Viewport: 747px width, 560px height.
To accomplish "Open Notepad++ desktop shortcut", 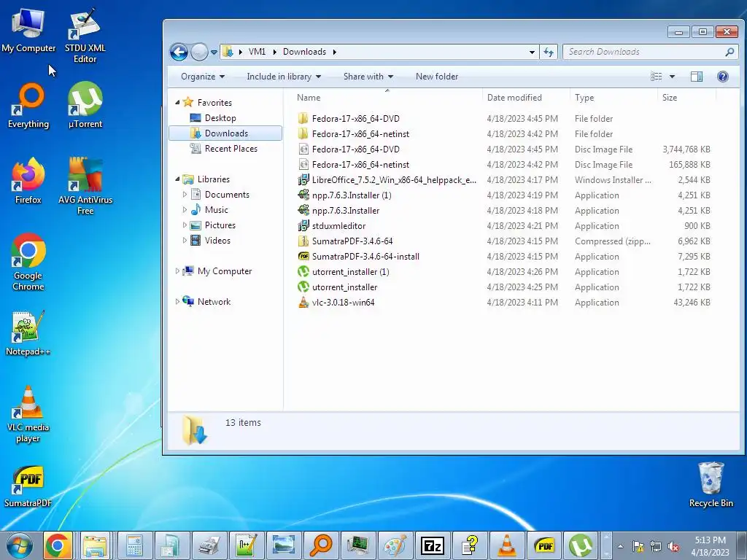I will [28, 333].
